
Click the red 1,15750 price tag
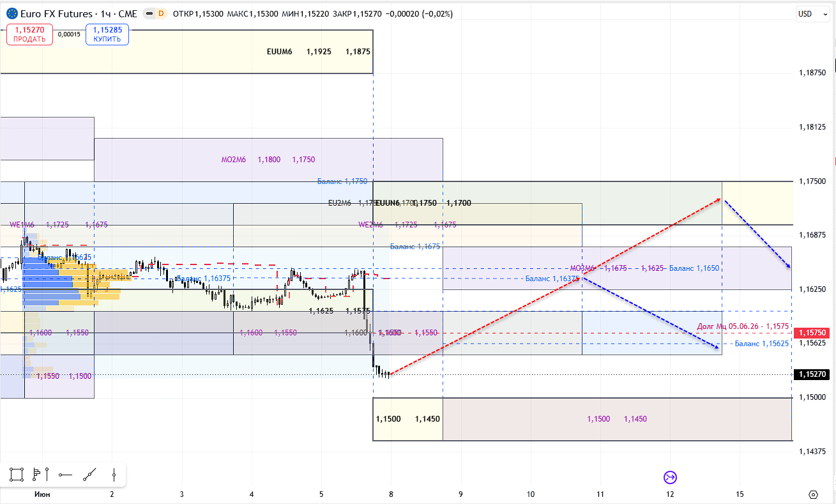(810, 333)
